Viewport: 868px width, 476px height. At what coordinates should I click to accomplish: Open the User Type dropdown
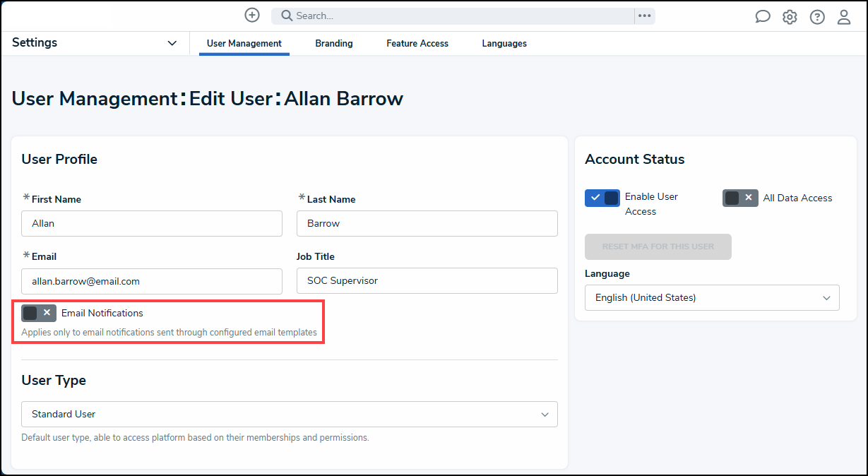290,415
